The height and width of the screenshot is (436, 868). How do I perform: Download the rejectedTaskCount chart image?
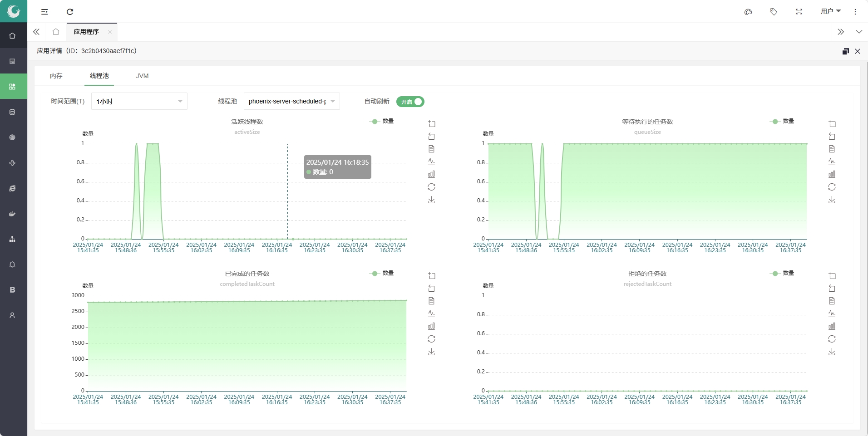tap(832, 352)
